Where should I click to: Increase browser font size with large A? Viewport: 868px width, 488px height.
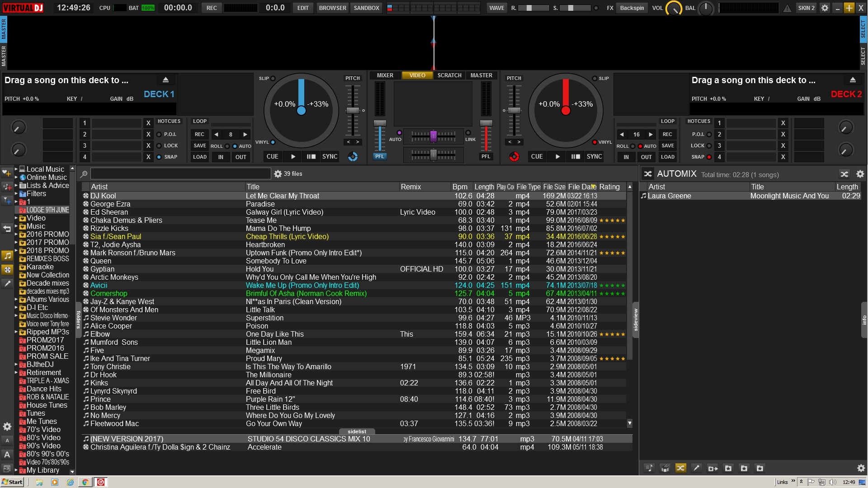tap(7, 455)
